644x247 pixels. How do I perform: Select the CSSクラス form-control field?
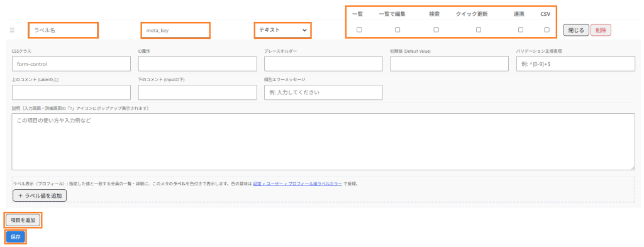(72, 63)
